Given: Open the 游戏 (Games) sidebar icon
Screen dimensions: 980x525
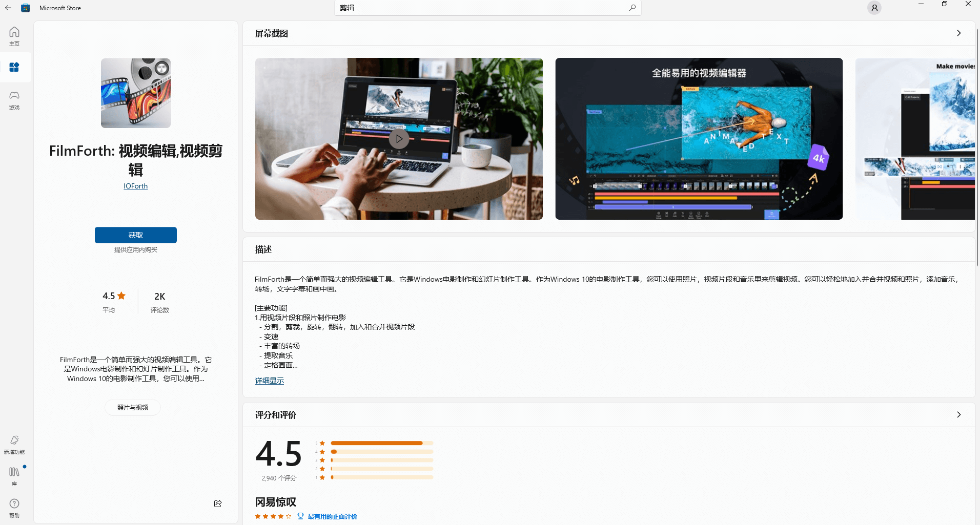Looking at the screenshot, I should [x=14, y=99].
